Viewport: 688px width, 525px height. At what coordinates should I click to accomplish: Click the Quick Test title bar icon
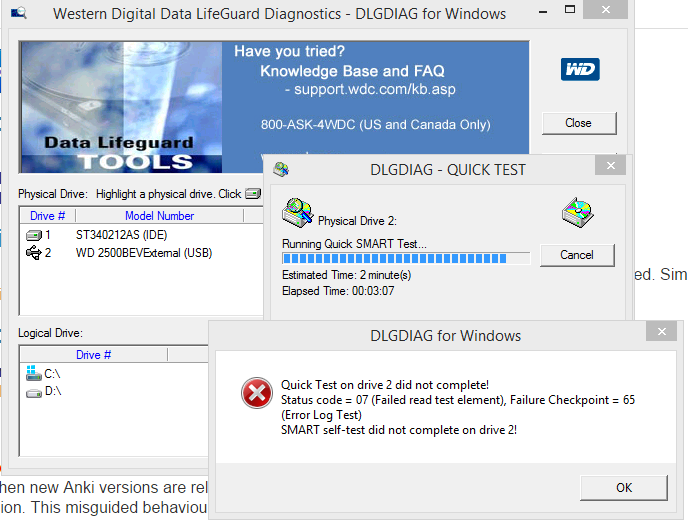(x=281, y=169)
